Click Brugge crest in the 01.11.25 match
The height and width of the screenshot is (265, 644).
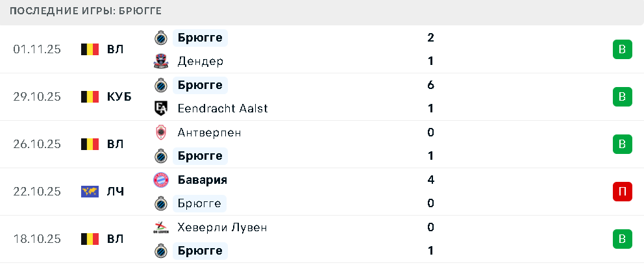coord(160,38)
